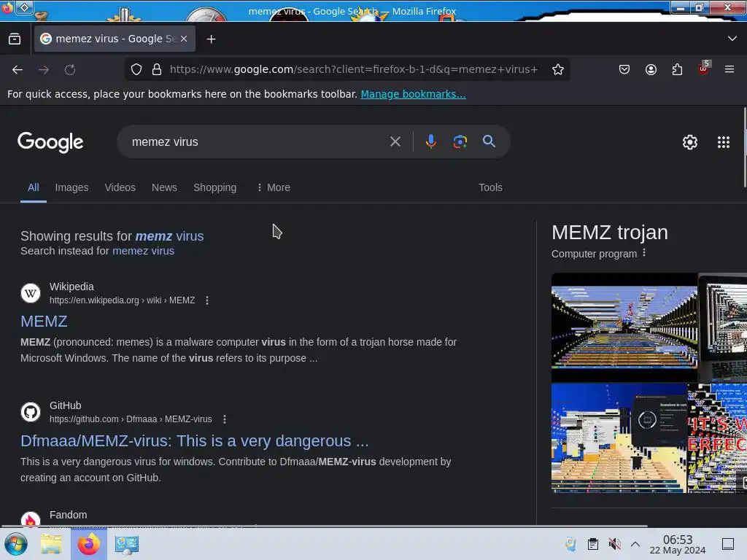This screenshot has width=747, height=560.
Task: Bookmark this page with the star
Action: 558,69
